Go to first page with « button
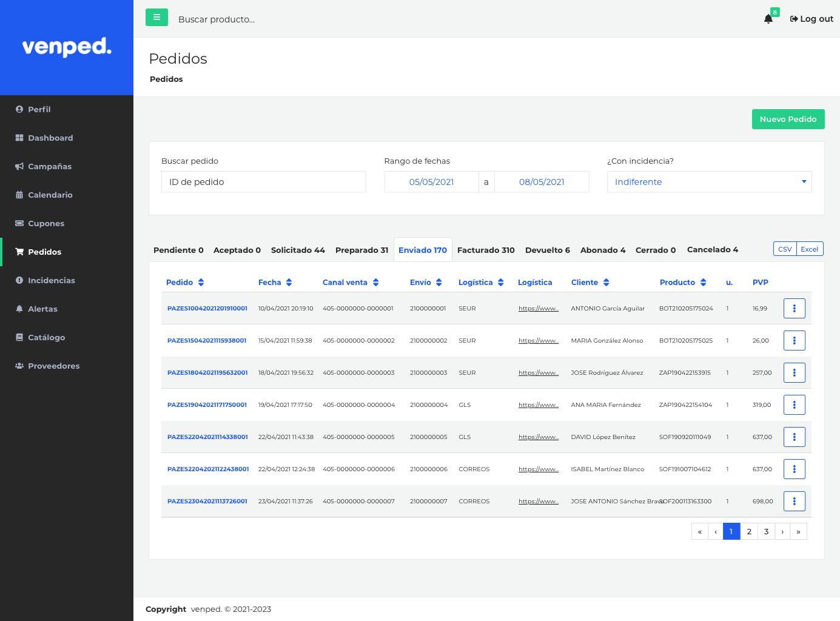Image resolution: width=840 pixels, height=621 pixels. coord(699,531)
